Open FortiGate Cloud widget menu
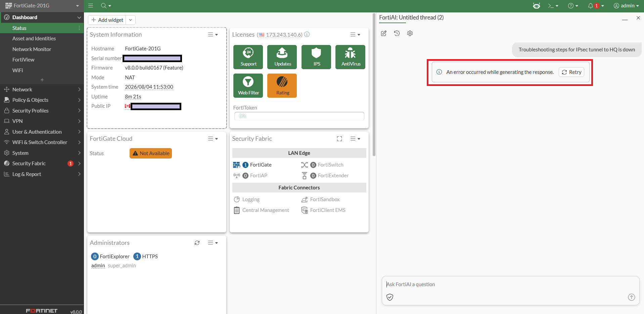The image size is (644, 314). (213, 139)
